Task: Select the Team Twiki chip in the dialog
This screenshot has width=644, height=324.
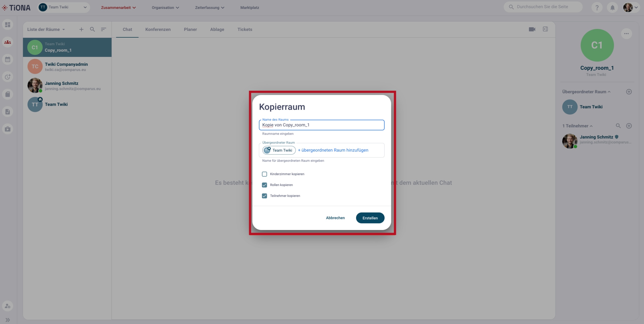Action: tap(279, 150)
